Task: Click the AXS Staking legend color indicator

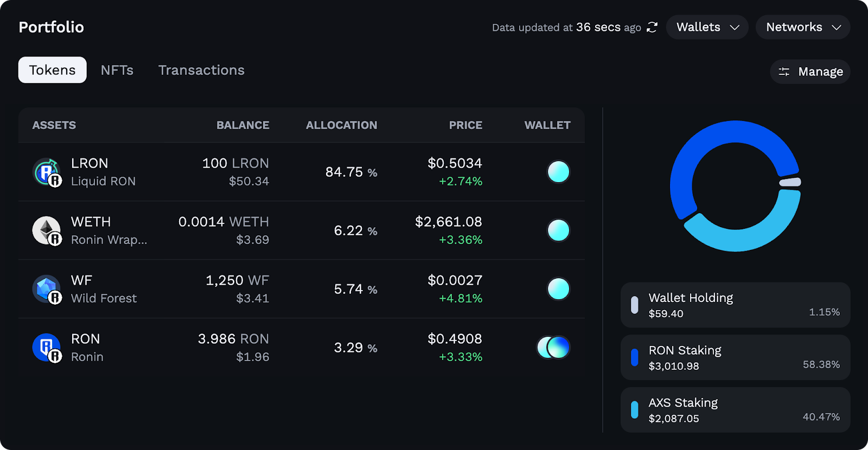Action: click(x=635, y=410)
